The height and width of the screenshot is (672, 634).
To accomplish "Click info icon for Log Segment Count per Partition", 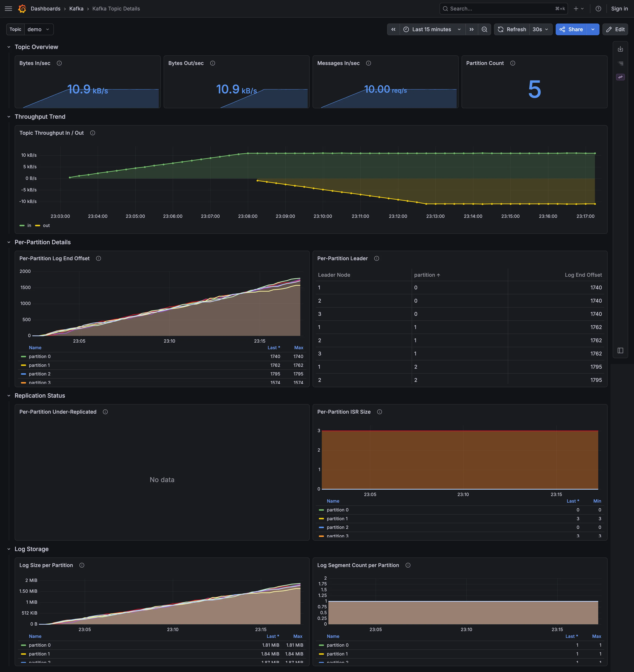I will click(x=408, y=565).
